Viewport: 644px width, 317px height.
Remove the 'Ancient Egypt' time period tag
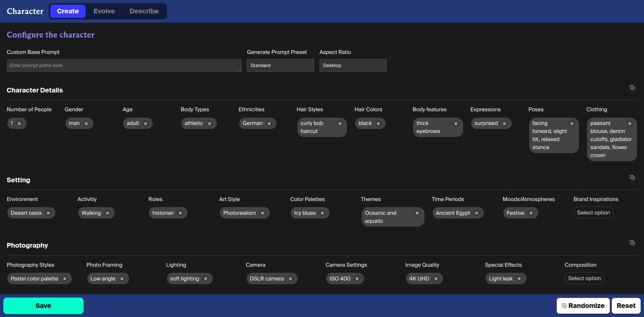coord(477,213)
